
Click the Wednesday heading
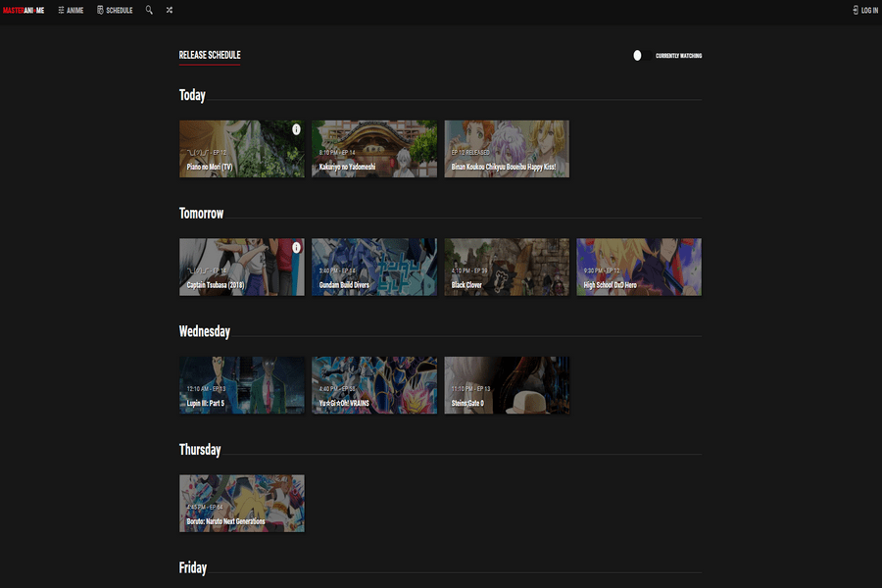tap(205, 331)
